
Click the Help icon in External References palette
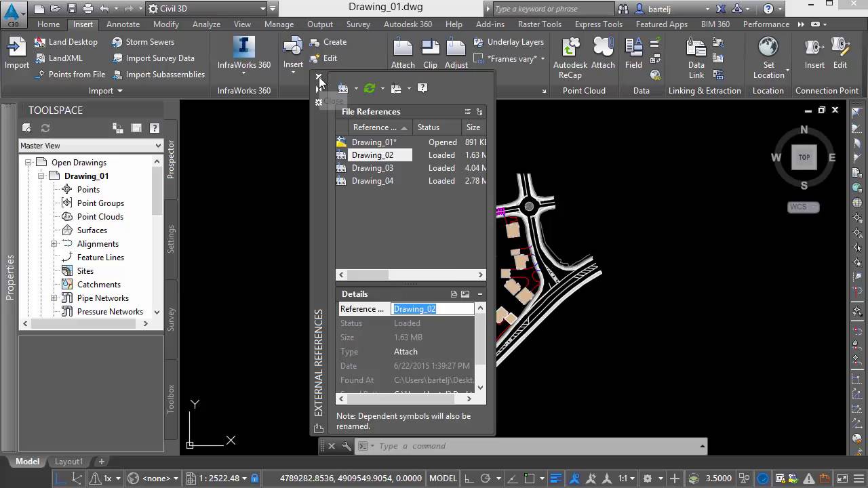422,88
